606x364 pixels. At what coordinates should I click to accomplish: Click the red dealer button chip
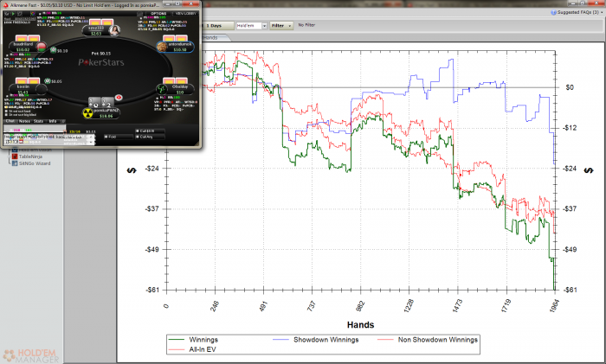[x=119, y=98]
